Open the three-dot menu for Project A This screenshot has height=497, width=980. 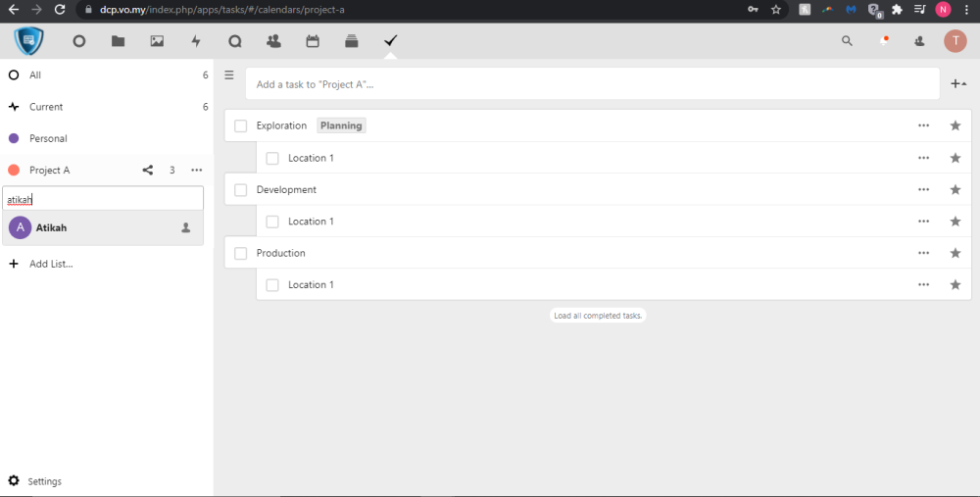click(x=197, y=171)
